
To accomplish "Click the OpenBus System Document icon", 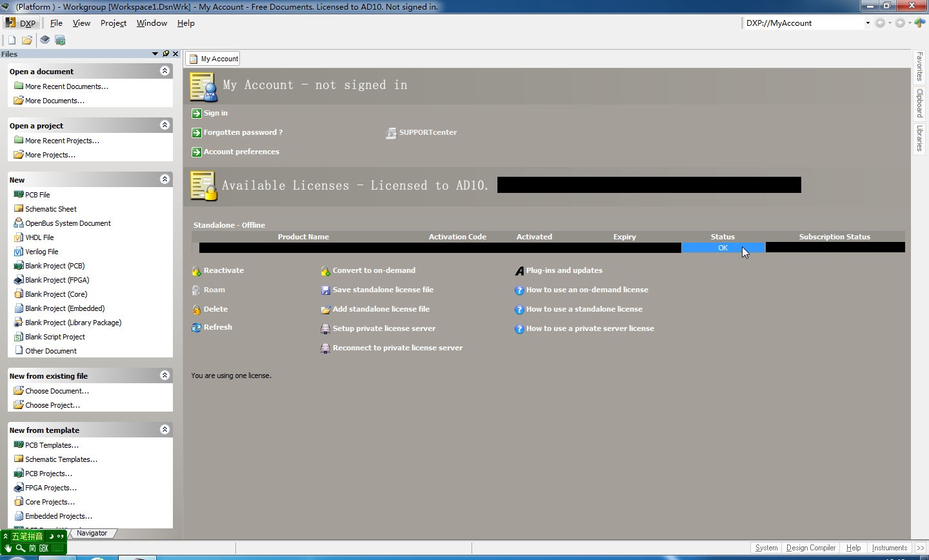I will click(19, 223).
